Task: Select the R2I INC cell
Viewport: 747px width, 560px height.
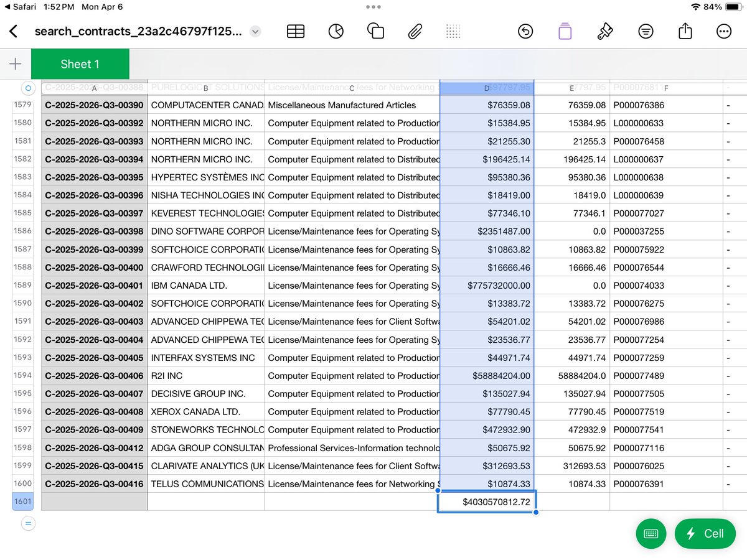Action: (x=206, y=376)
